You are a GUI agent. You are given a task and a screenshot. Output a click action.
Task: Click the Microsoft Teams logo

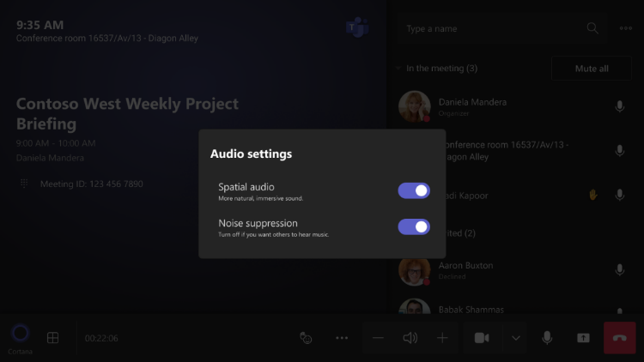pos(357,27)
